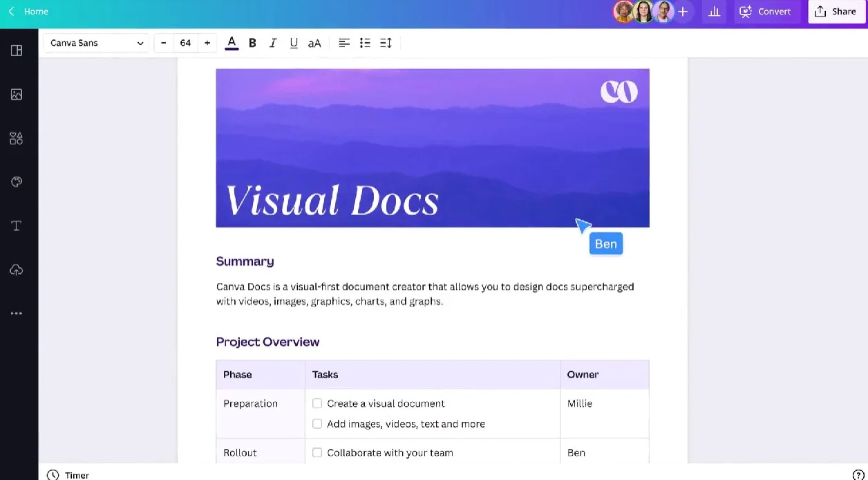Open Uploads via the cloud icon

(x=17, y=270)
